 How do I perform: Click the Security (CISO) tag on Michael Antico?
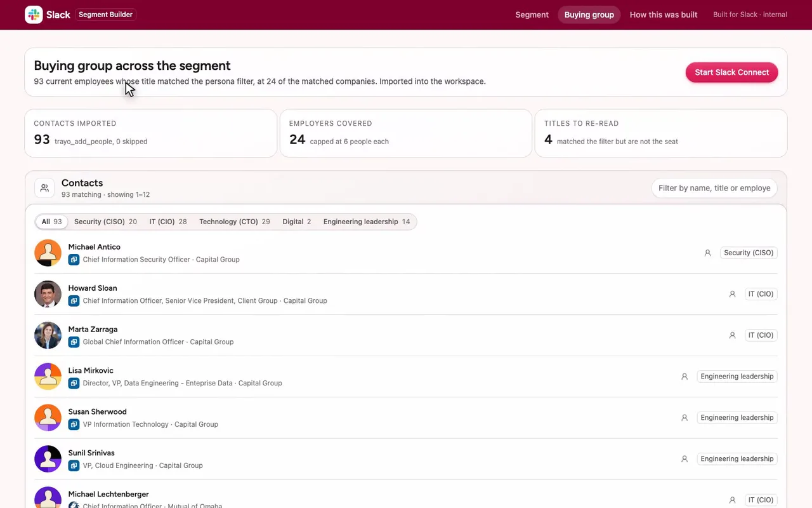(x=749, y=253)
